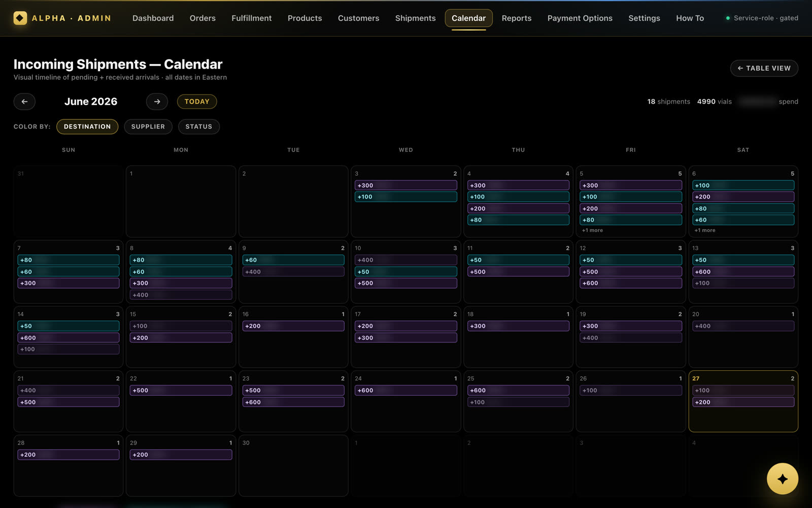Image resolution: width=812 pixels, height=508 pixels.
Task: Color calendar by Supplier
Action: [x=148, y=126]
